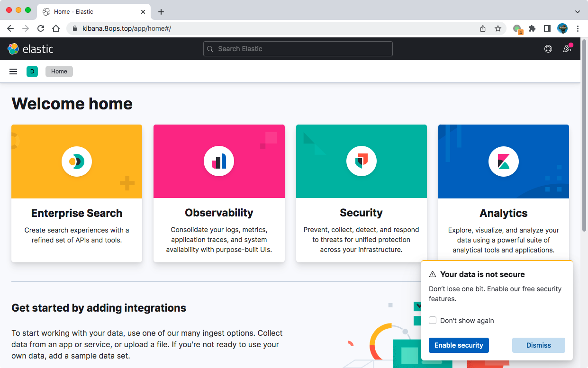The width and height of the screenshot is (588, 368).
Task: Select the Home - Elastic tab
Action: [x=93, y=11]
